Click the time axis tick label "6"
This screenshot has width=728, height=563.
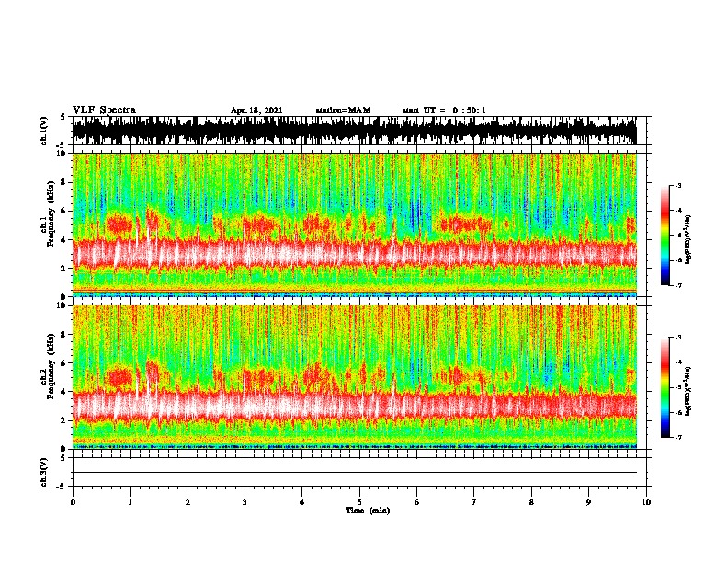pos(417,502)
